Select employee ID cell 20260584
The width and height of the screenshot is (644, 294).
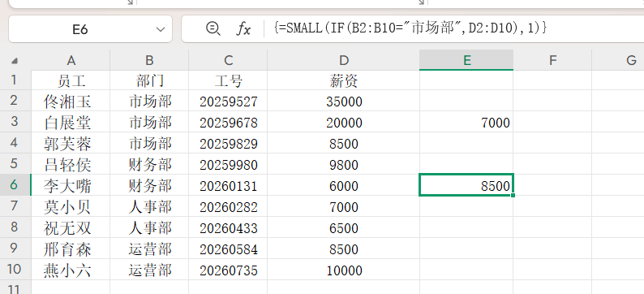pos(228,249)
